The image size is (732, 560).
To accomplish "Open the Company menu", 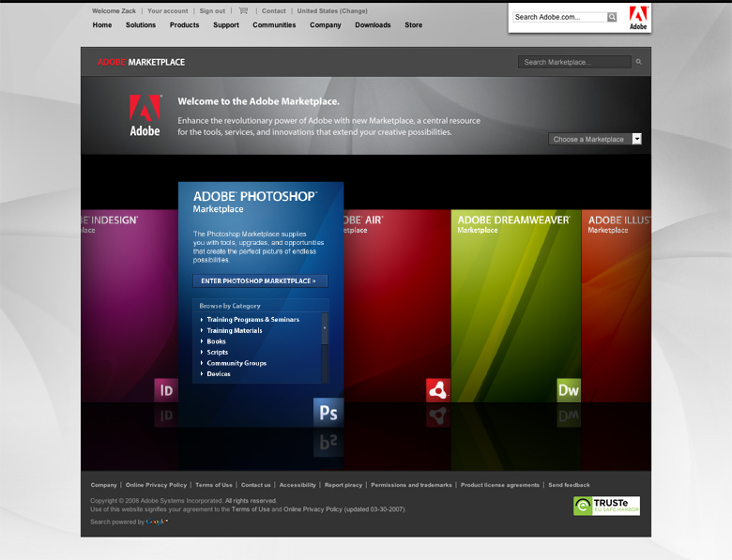I will click(x=326, y=25).
